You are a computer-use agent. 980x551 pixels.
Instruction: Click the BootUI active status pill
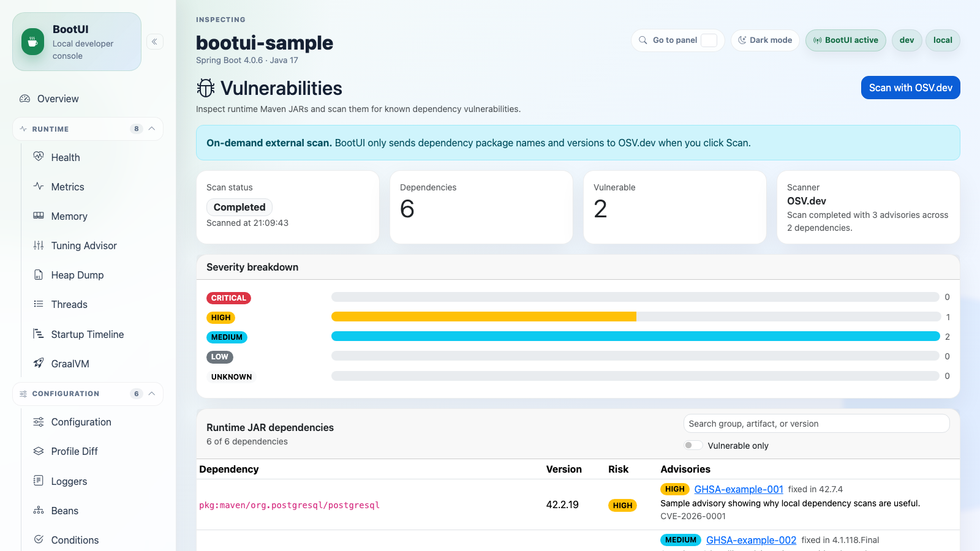[x=845, y=40]
